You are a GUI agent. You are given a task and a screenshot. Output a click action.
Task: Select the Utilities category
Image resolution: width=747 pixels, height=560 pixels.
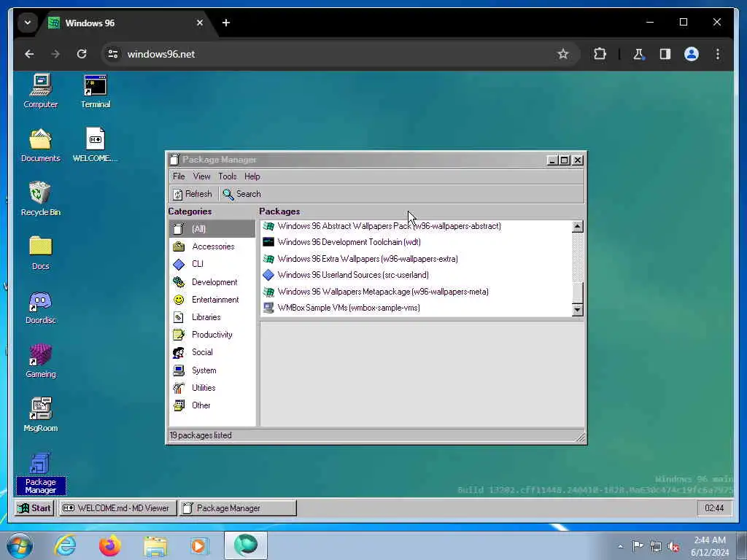pyautogui.click(x=212, y=388)
